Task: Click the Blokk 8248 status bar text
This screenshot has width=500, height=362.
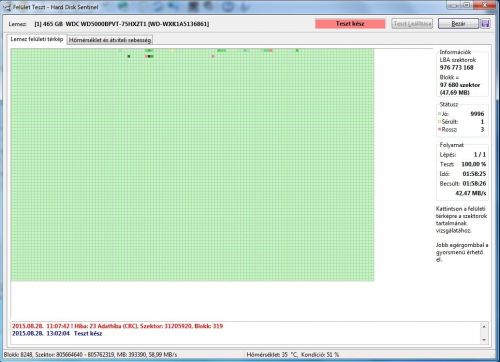Action: 90,355
